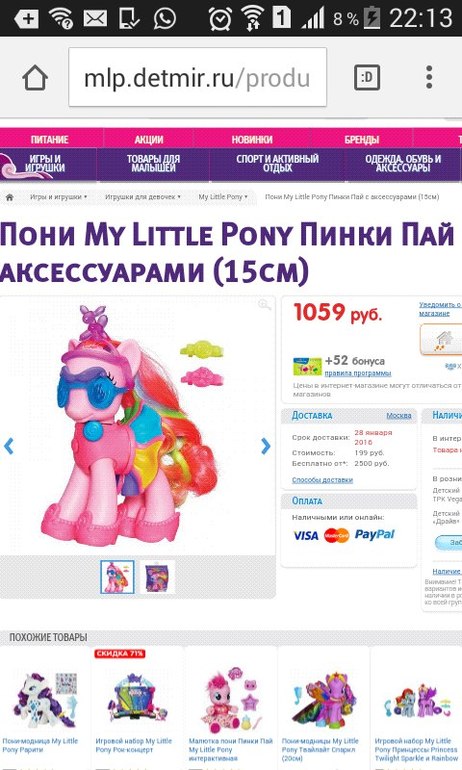The height and width of the screenshot is (770, 462).
Task: Show next product image arrow
Action: [266, 446]
